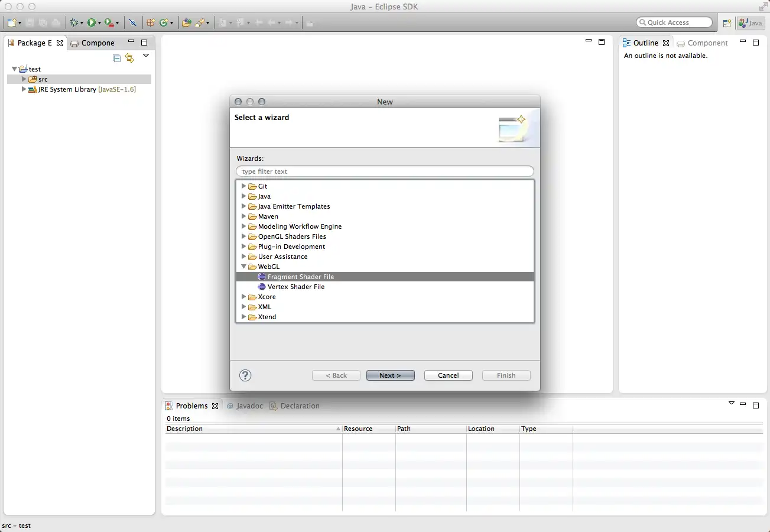Select the Java perspective button
770x532 pixels.
pyautogui.click(x=750, y=23)
